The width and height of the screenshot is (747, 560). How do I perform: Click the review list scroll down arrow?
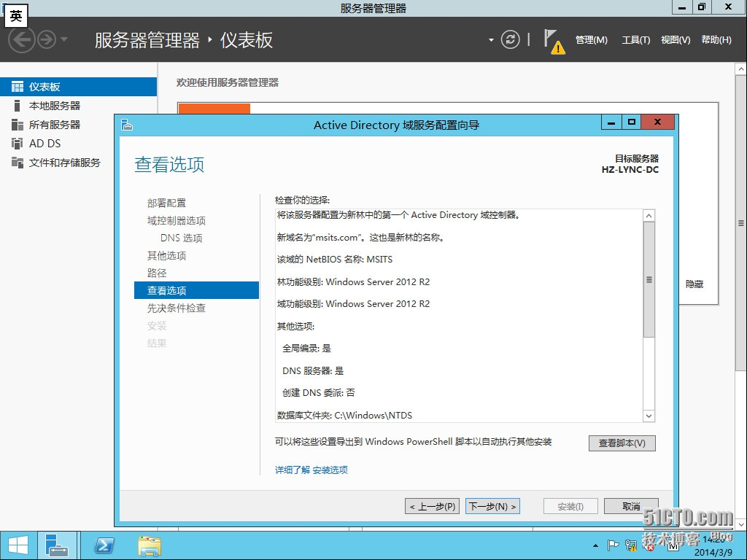coord(649,416)
